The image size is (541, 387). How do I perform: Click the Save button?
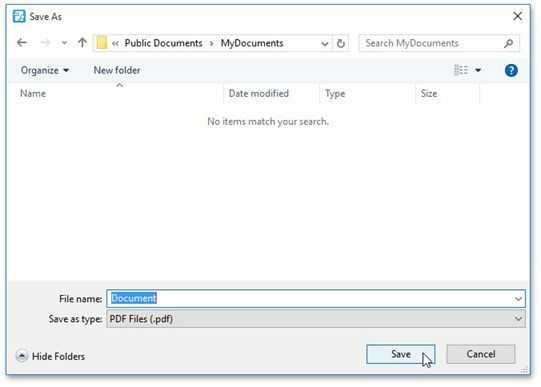pyautogui.click(x=401, y=354)
